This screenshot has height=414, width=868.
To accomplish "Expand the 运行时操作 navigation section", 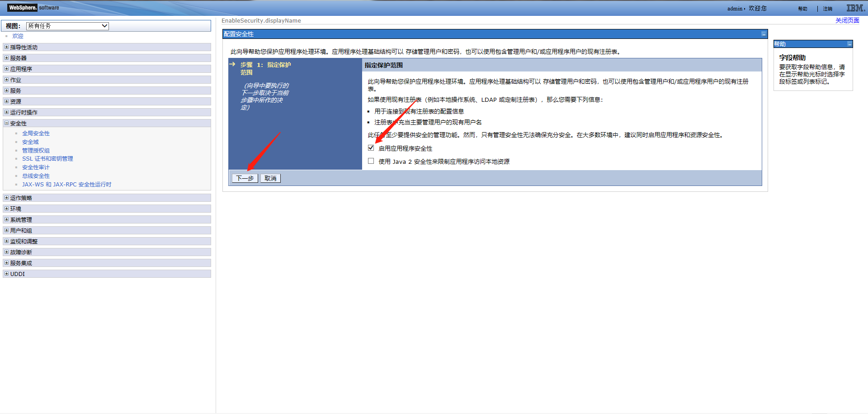I will (x=6, y=112).
